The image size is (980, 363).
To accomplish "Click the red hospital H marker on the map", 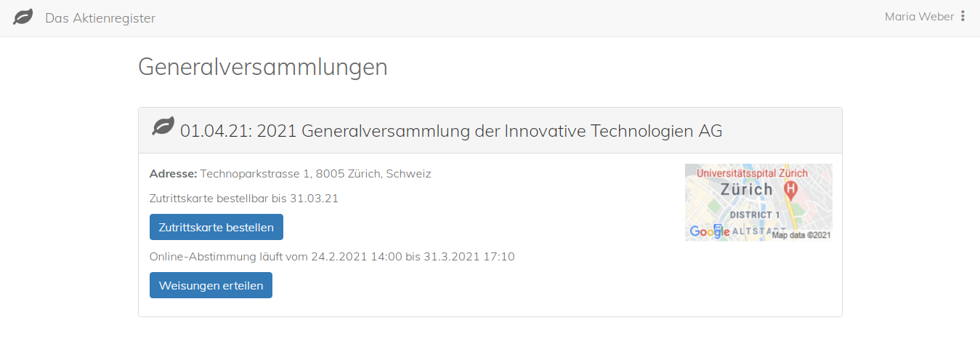I will coord(791,190).
